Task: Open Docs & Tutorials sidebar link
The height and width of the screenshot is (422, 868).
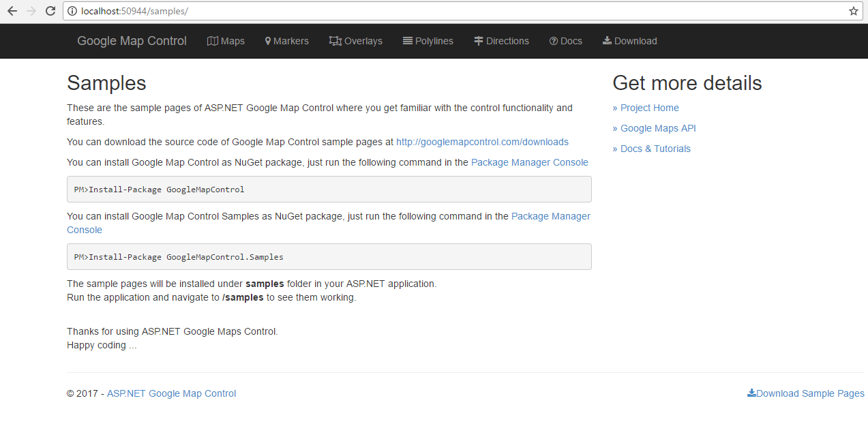Action: [x=655, y=149]
